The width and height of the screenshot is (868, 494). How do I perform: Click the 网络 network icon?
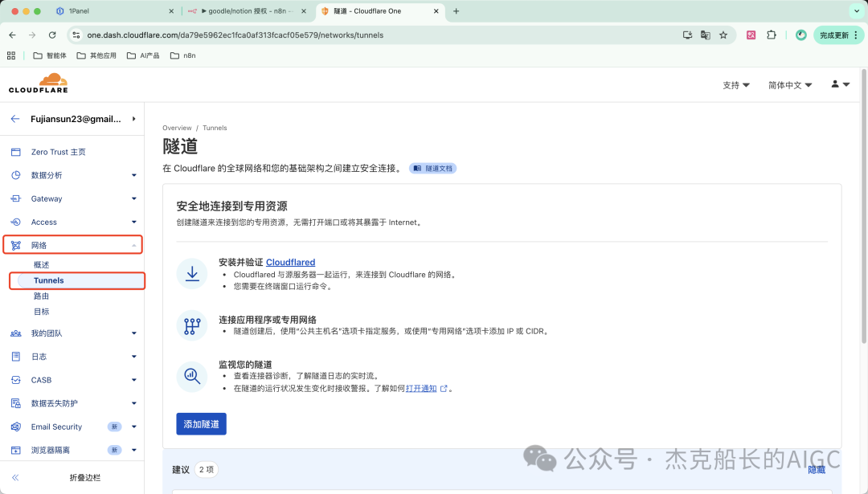16,245
